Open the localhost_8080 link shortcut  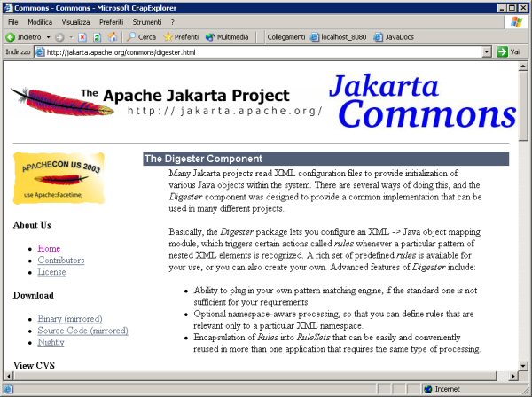(x=339, y=37)
